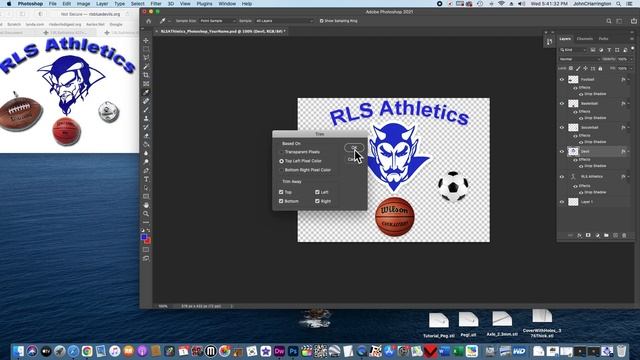The height and width of the screenshot is (360, 640).
Task: Select the Frame tool
Action: coord(146,84)
